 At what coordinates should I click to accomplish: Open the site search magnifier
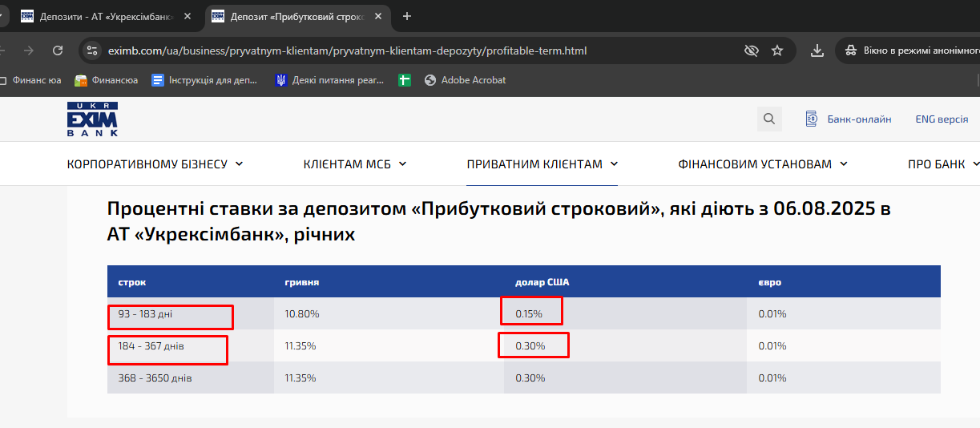(x=769, y=119)
